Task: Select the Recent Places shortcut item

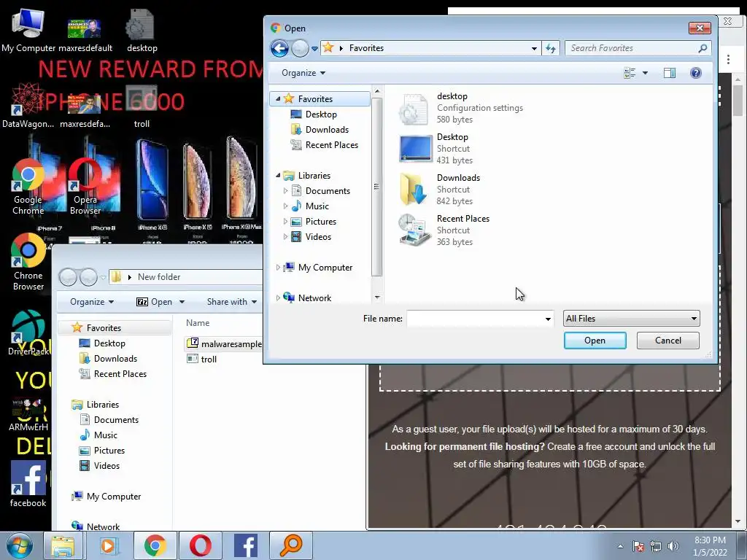Action: (444, 230)
